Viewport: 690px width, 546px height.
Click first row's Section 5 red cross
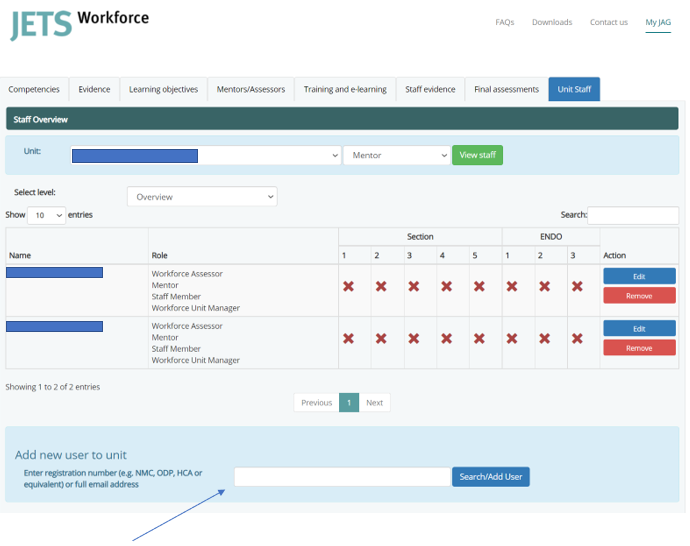pyautogui.click(x=479, y=286)
